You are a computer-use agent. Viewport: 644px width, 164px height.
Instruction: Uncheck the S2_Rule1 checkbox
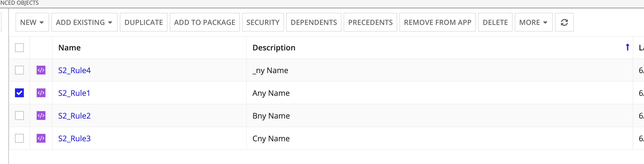tap(19, 93)
